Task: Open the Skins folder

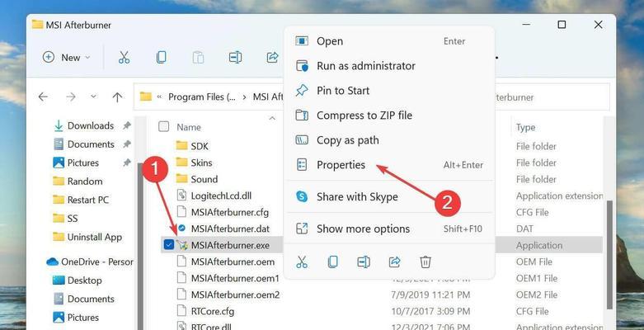Action: click(x=201, y=163)
